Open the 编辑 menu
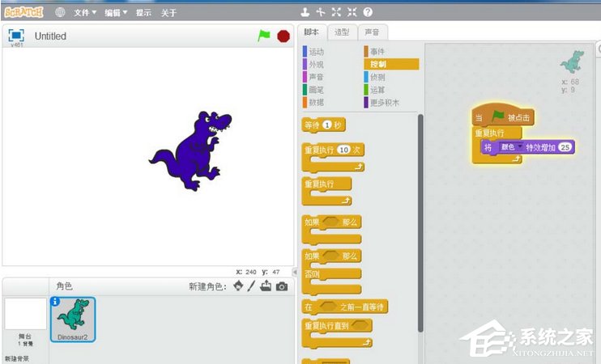The width and height of the screenshot is (601, 364). click(116, 13)
